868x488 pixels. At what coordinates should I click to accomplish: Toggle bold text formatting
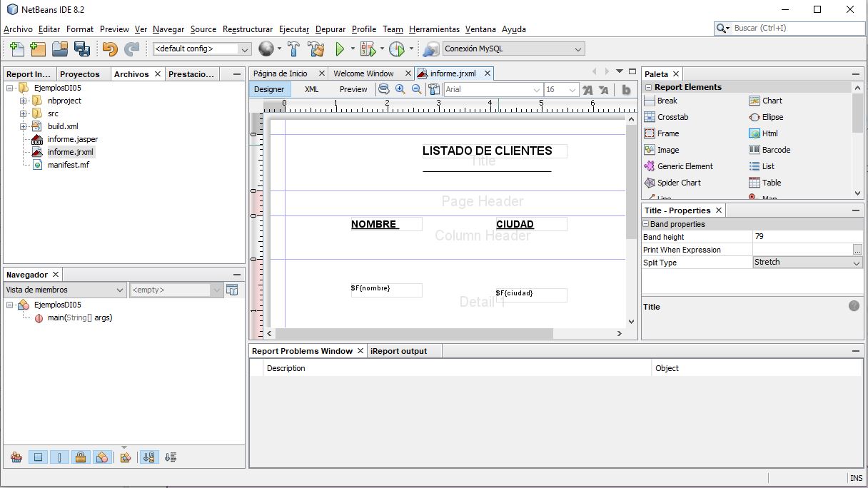(626, 90)
